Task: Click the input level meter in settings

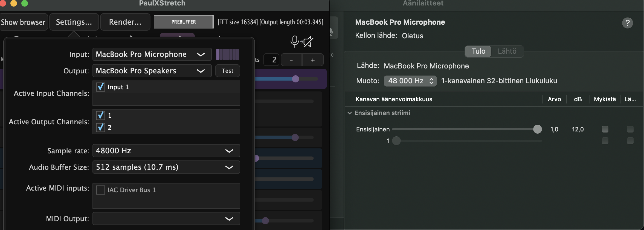Action: click(228, 54)
